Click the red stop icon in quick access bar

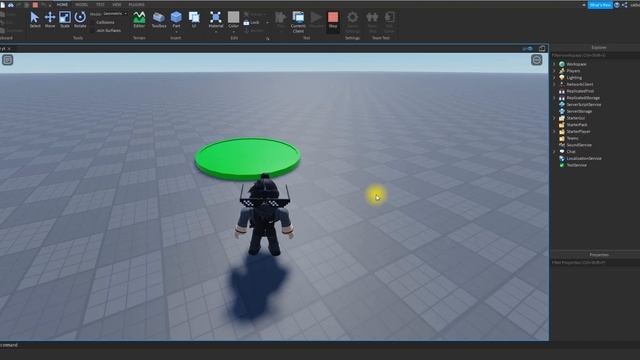coord(35,5)
